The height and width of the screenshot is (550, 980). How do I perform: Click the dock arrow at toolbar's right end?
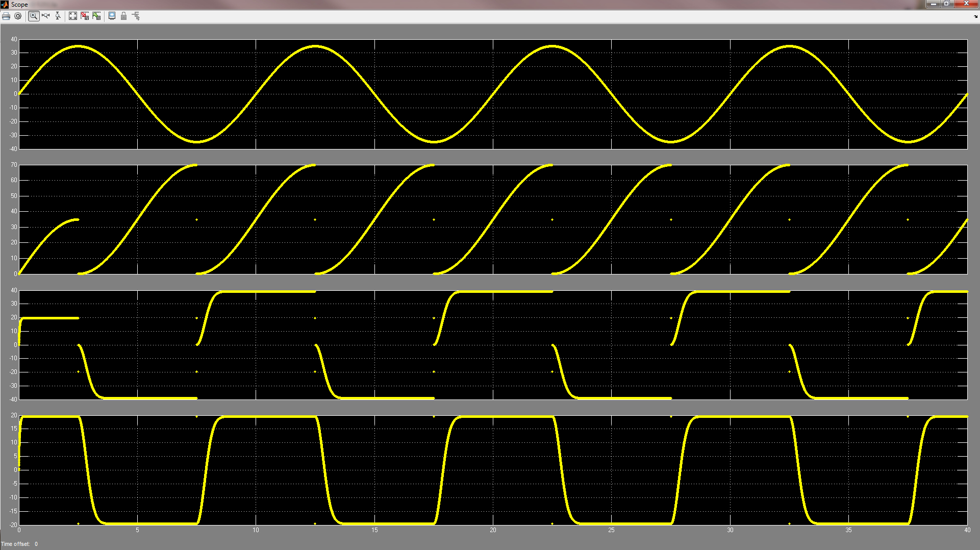pos(976,17)
